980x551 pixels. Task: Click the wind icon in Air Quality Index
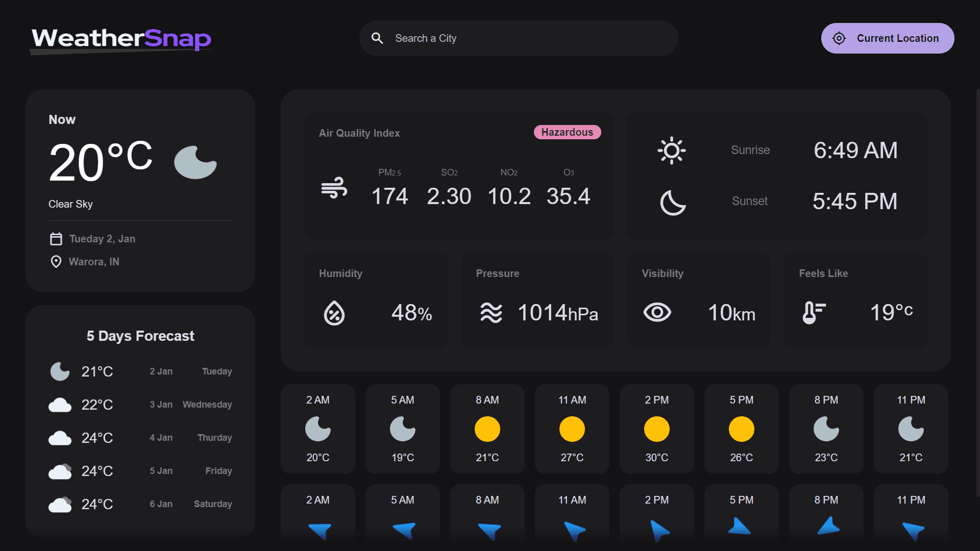click(334, 190)
